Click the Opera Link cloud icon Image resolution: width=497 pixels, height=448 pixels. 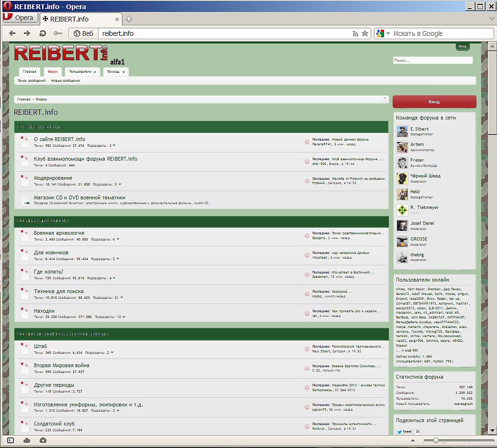click(x=27, y=440)
